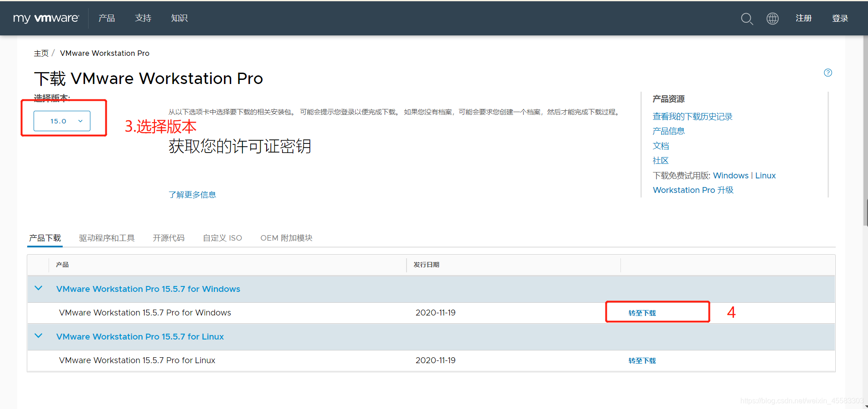Viewport: 868px width, 409px height.
Task: Click the my VMware logo
Action: (x=46, y=18)
